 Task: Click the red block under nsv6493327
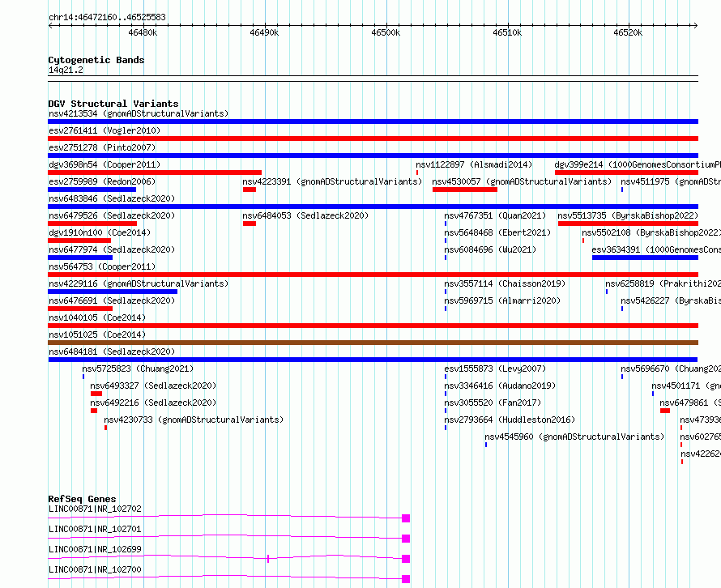96,394
